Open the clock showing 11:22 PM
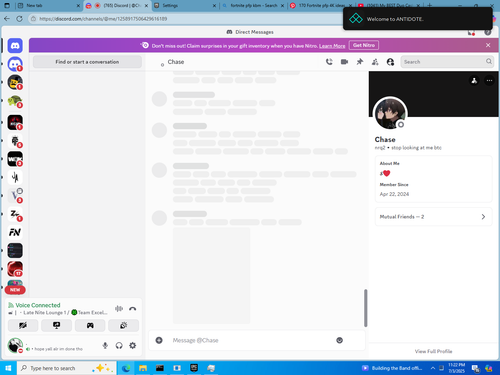 point(456,368)
